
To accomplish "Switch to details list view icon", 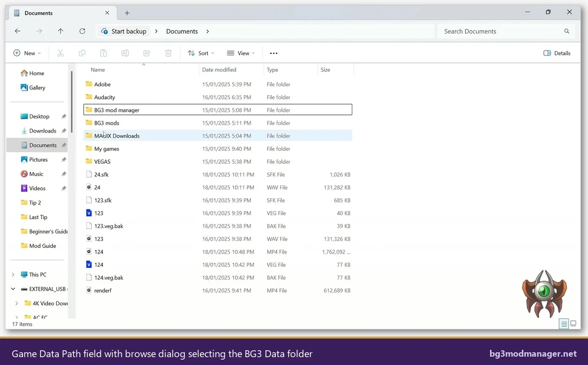I will point(564,324).
